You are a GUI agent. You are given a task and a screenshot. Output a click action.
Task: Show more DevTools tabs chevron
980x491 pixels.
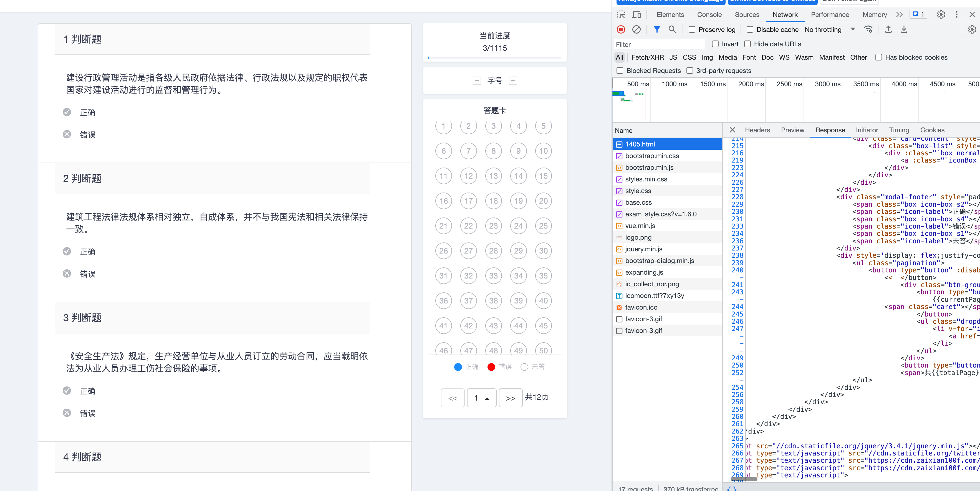899,14
